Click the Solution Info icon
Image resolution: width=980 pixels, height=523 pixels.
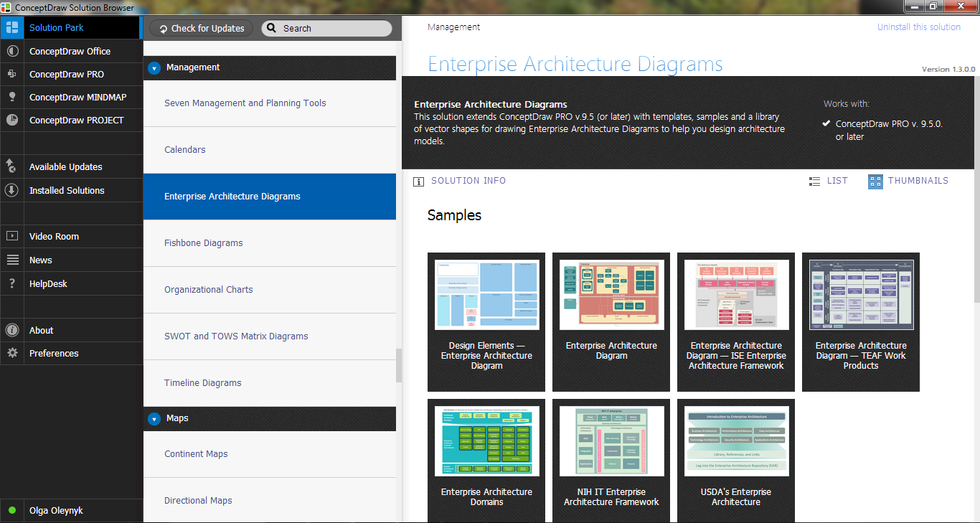419,182
